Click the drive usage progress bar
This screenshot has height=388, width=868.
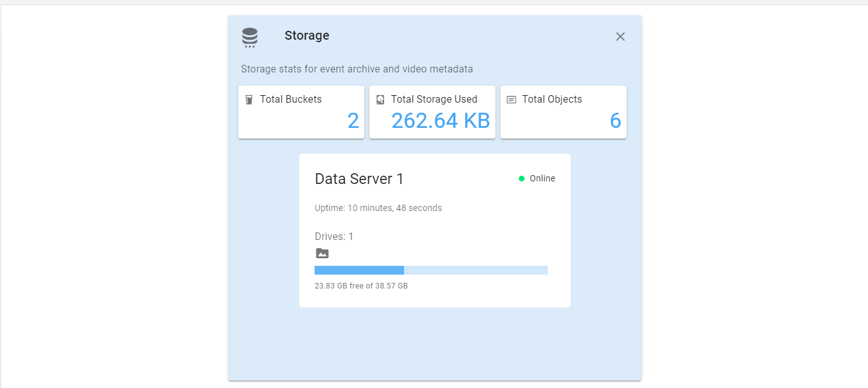[x=431, y=270]
